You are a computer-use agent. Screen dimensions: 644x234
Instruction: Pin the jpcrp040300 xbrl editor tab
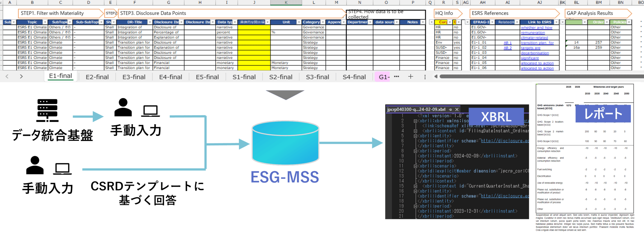pyautogui.click(x=450, y=110)
